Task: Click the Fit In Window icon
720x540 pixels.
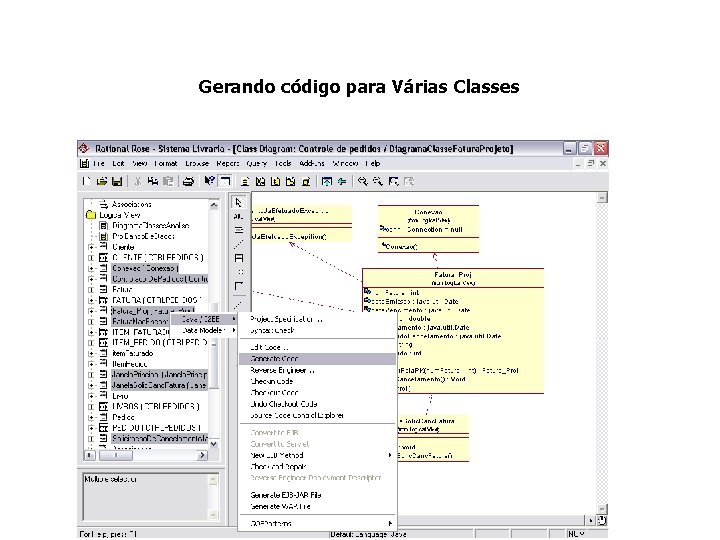Action: coord(394,182)
